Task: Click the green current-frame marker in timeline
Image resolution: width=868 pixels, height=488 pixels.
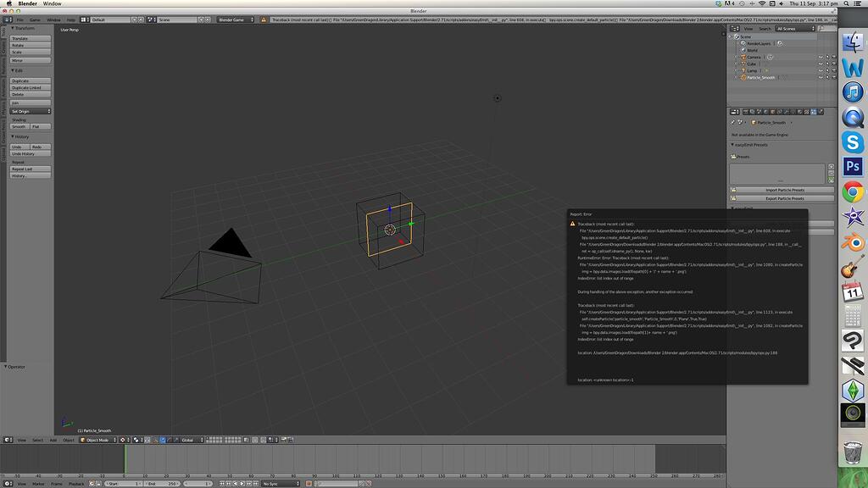Action: 125,458
